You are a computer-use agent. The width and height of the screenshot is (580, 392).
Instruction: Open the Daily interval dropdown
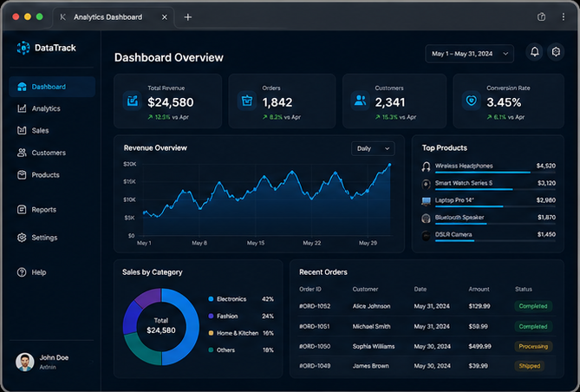coord(373,148)
